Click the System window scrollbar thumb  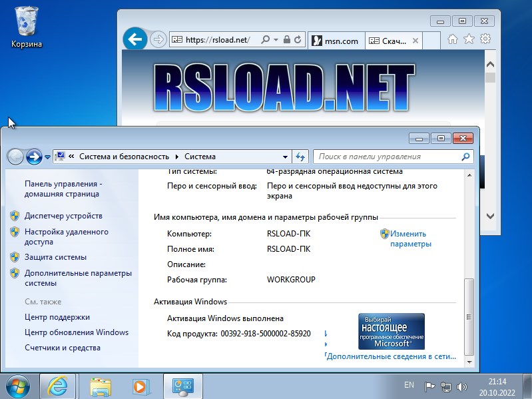[x=469, y=317]
